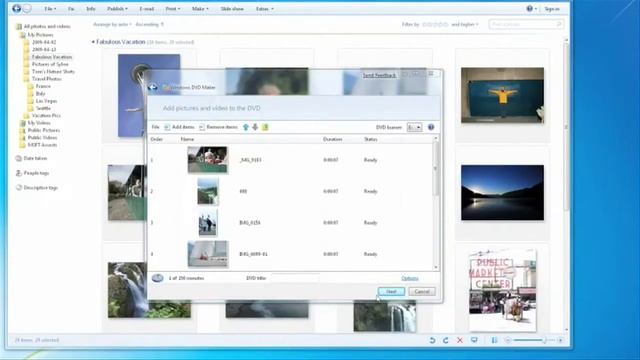
Task: Open the Publish dropdown menu
Action: coord(117,9)
